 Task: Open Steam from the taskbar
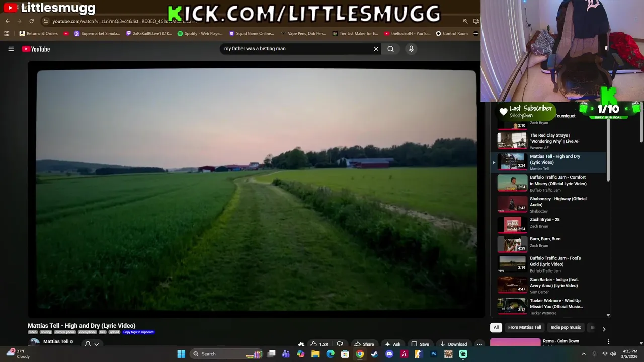tap(374, 354)
